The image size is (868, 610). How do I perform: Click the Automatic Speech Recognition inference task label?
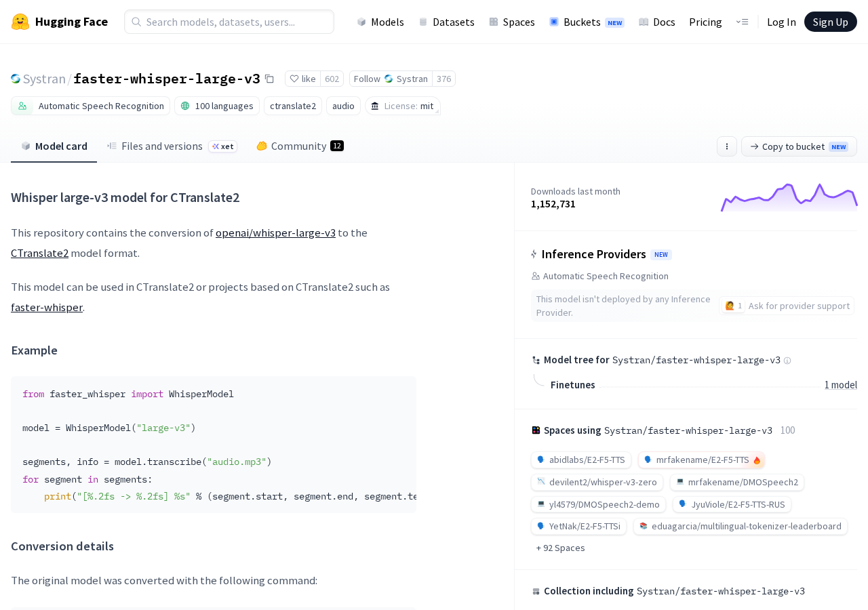click(606, 276)
